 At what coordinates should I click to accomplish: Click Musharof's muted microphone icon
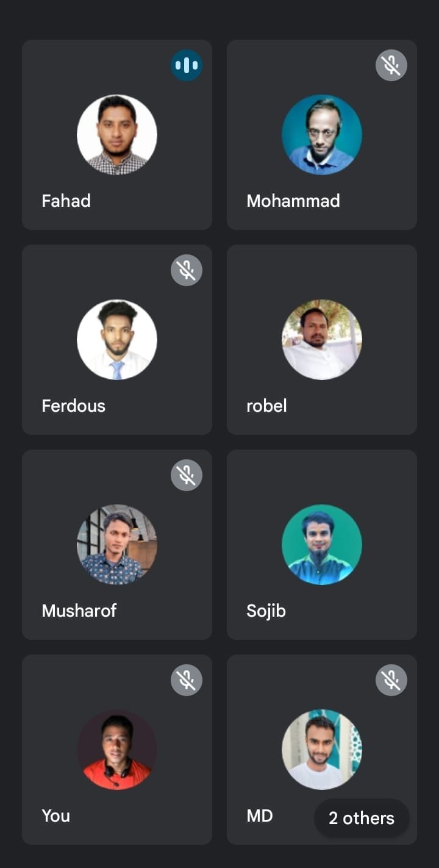pyautogui.click(x=187, y=475)
